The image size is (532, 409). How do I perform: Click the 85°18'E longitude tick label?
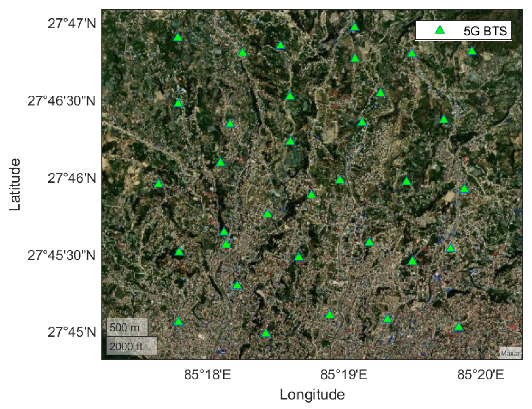pos(207,375)
